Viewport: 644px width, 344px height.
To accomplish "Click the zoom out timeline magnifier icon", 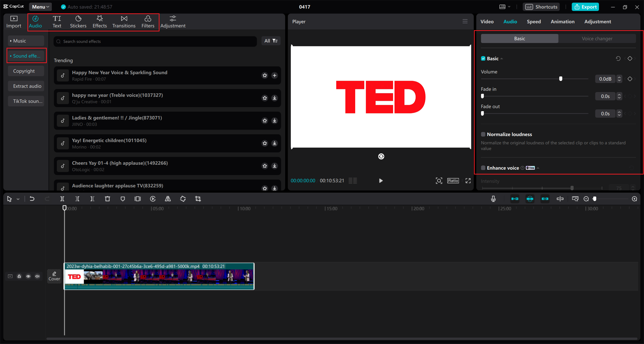I will (x=586, y=199).
